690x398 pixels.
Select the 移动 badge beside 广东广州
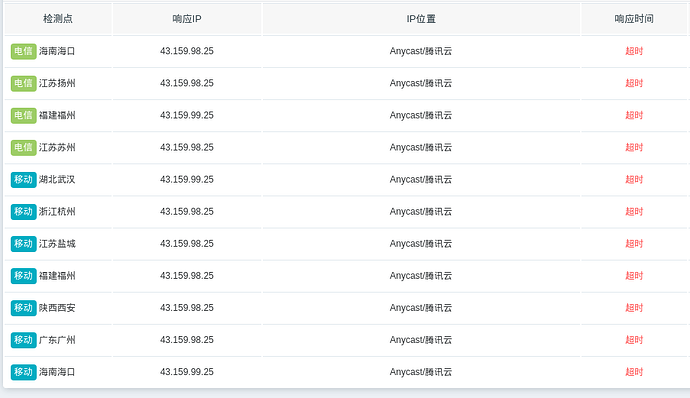click(23, 340)
